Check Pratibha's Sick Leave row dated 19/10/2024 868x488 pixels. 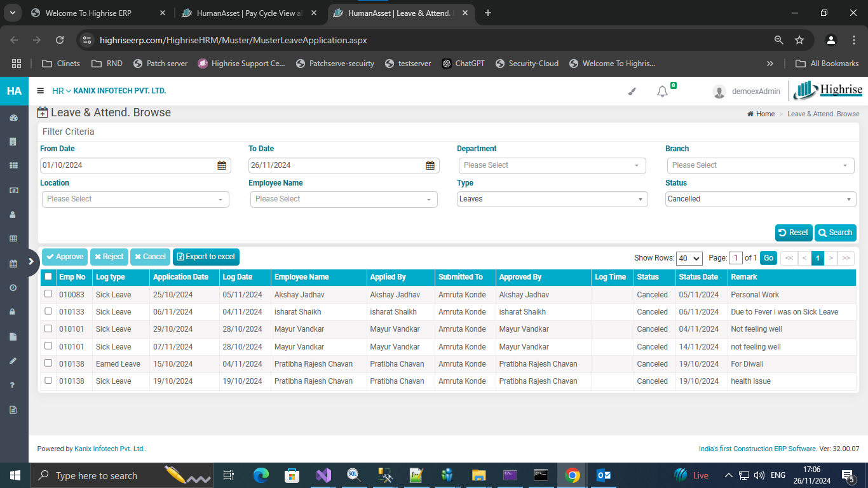[48, 381]
